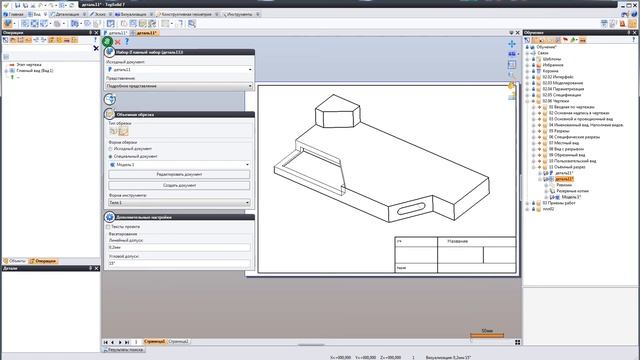Click the Zoom tool icon at the end of the toolbar
This screenshot has height=360, width=640.
[191, 24]
